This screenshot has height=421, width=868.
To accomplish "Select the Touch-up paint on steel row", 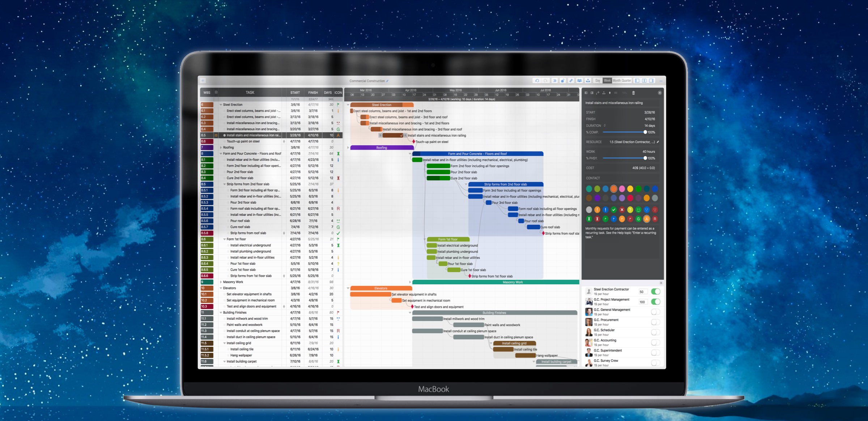I will pyautogui.click(x=243, y=141).
